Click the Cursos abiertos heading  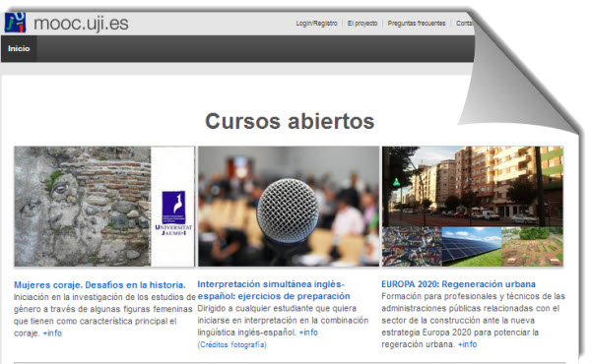290,121
